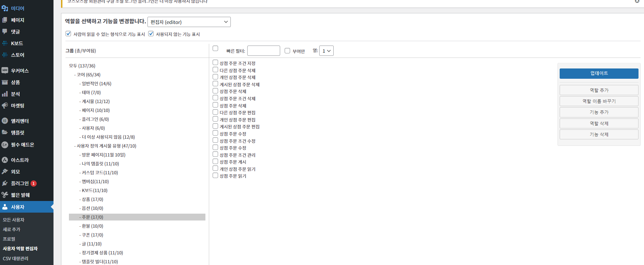The width and height of the screenshot is (644, 265).
Task: Enable the 부여만 checkbox
Action: coord(287,51)
